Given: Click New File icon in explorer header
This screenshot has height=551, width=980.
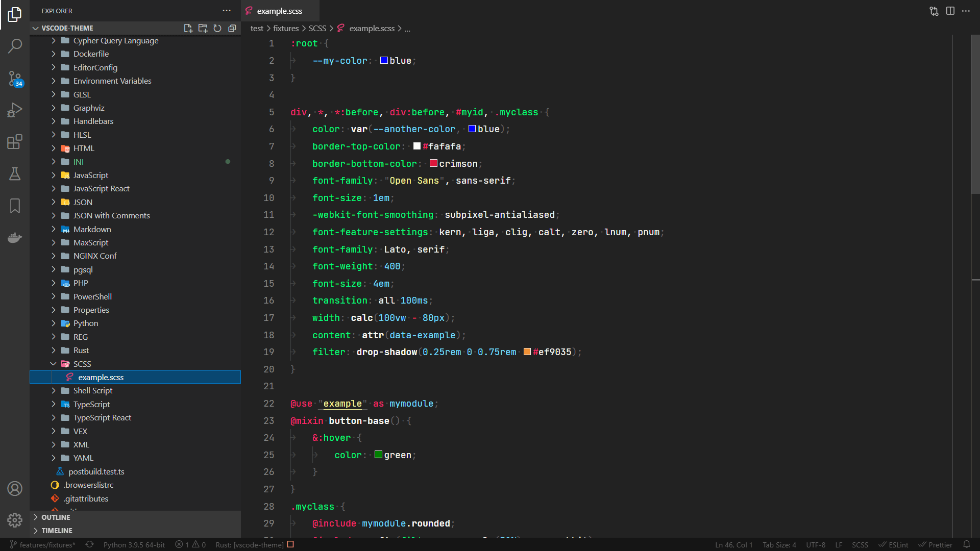Looking at the screenshot, I should (188, 28).
